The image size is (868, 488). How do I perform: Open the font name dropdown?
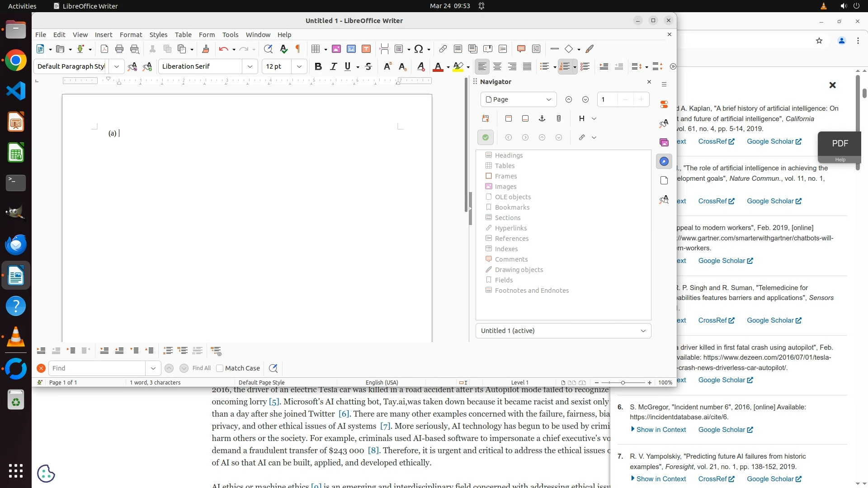250,66
